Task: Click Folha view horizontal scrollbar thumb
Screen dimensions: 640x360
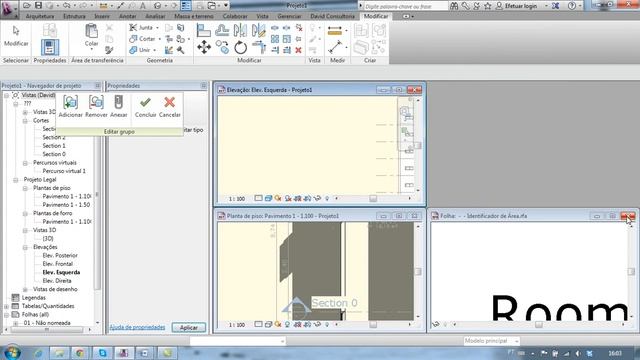Action: coord(539,324)
